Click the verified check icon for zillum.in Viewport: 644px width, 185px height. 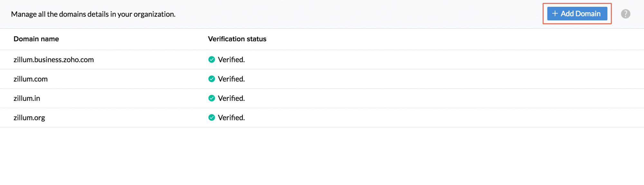(212, 98)
